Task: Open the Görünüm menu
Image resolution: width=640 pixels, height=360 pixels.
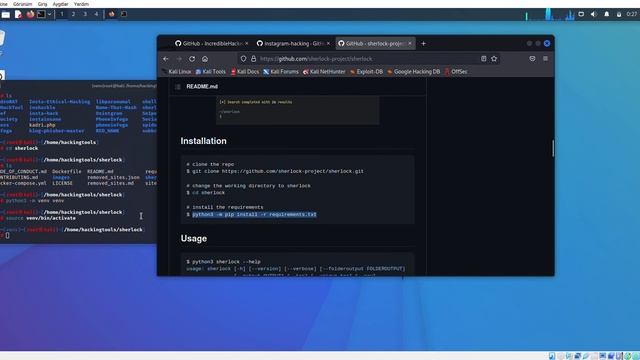Action: pos(22,4)
